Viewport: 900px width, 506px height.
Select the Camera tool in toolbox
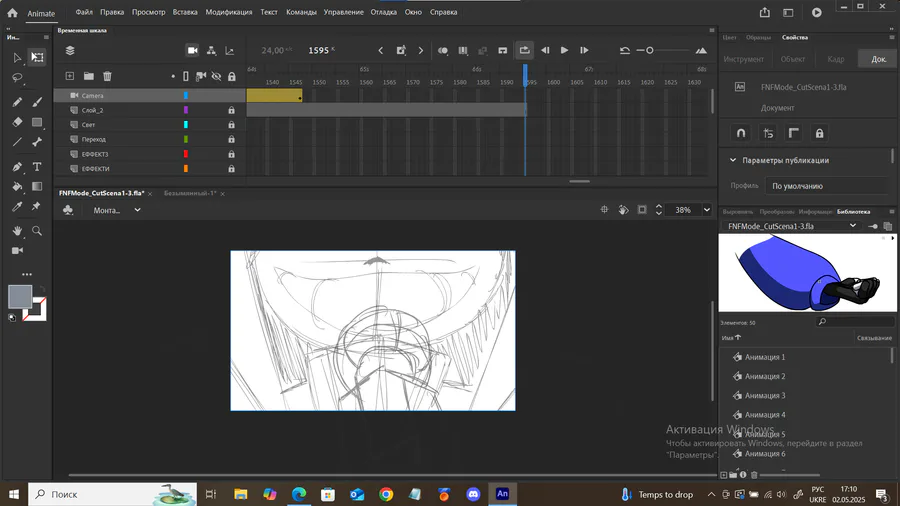[x=17, y=250]
